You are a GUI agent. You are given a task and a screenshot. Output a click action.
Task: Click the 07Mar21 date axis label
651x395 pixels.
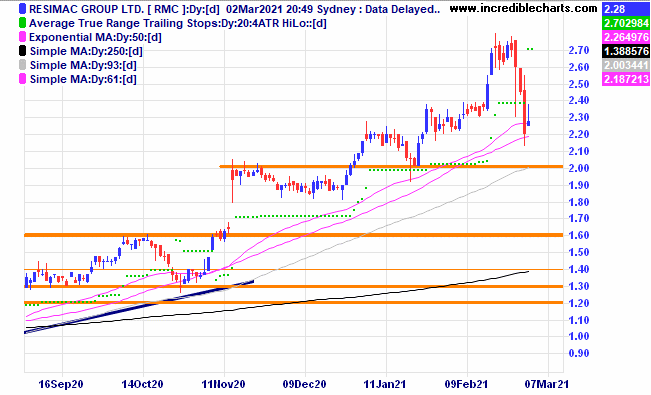pyautogui.click(x=547, y=384)
